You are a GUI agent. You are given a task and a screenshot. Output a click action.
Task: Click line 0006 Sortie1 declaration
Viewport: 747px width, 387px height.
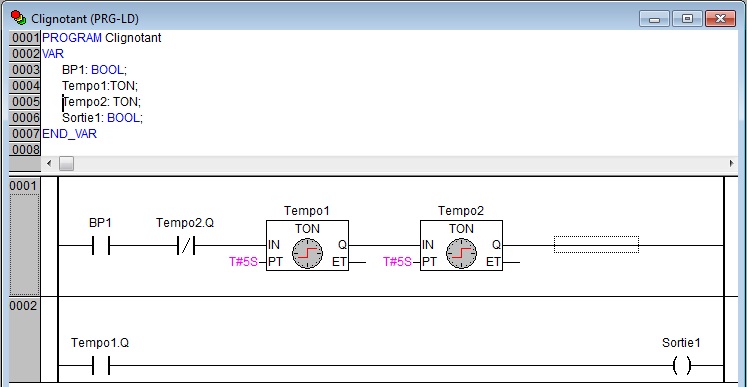click(x=102, y=118)
